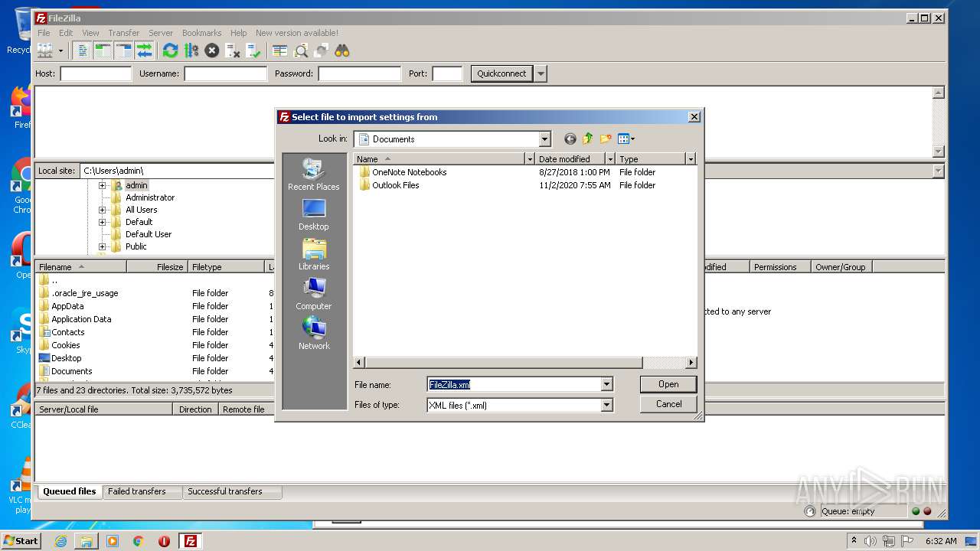
Task: Select the Queued files tab
Action: [x=70, y=491]
